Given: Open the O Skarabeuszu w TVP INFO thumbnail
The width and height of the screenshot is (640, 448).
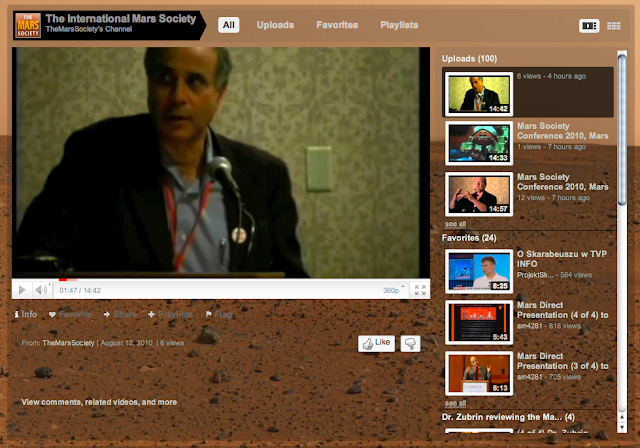Looking at the screenshot, I should coord(479,271).
